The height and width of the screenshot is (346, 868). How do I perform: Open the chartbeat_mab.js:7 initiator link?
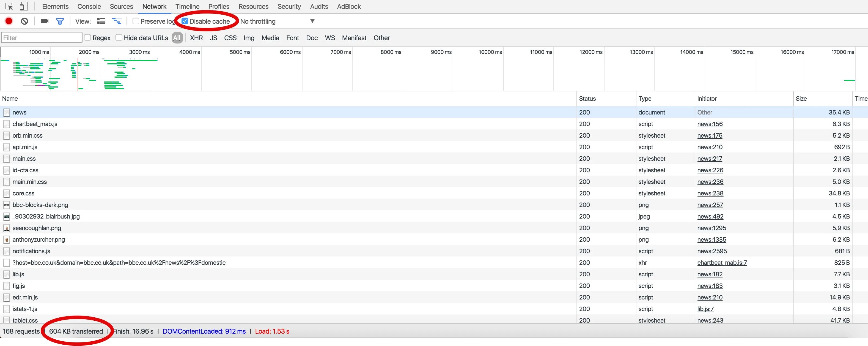pyautogui.click(x=722, y=263)
